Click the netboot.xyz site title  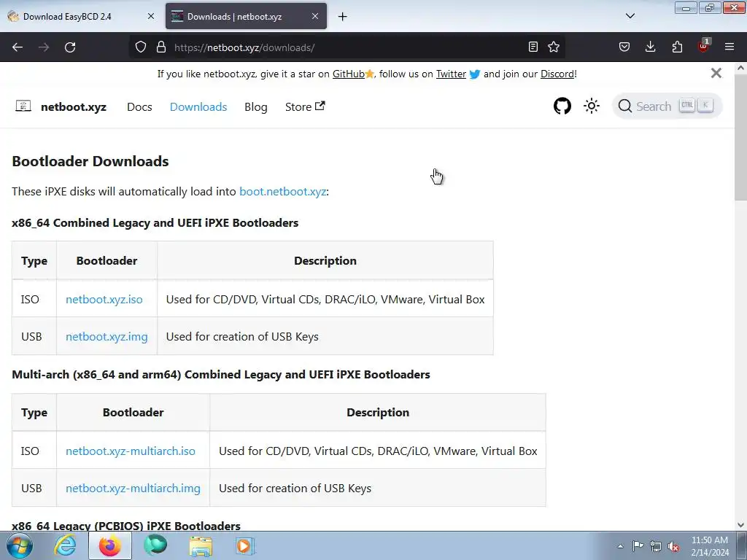coord(74,106)
